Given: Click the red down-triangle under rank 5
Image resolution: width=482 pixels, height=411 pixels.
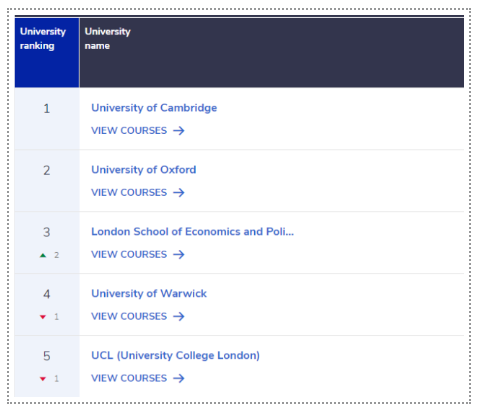Looking at the screenshot, I should pos(43,379).
